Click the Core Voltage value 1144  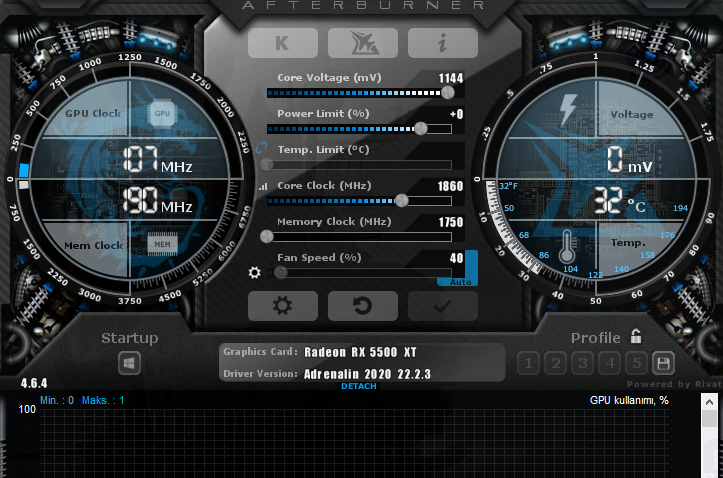coord(450,78)
